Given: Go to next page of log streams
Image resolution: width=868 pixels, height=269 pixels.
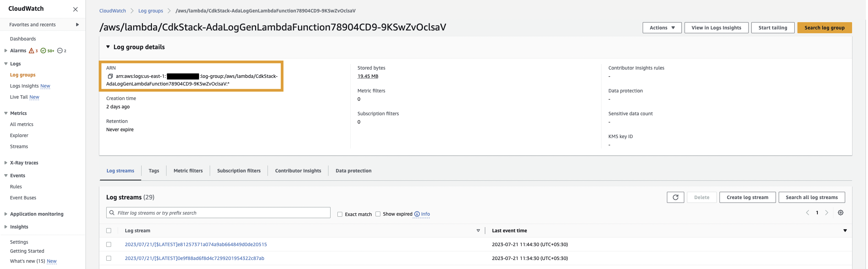Looking at the screenshot, I should (827, 213).
